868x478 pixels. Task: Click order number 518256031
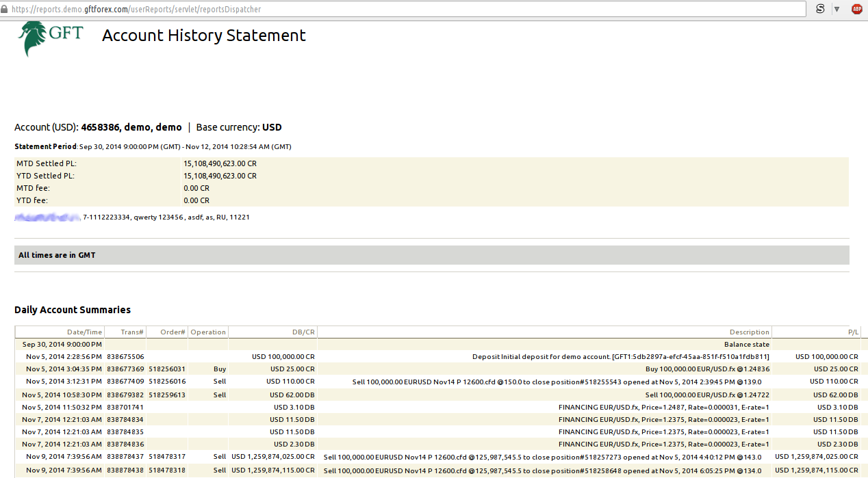167,369
